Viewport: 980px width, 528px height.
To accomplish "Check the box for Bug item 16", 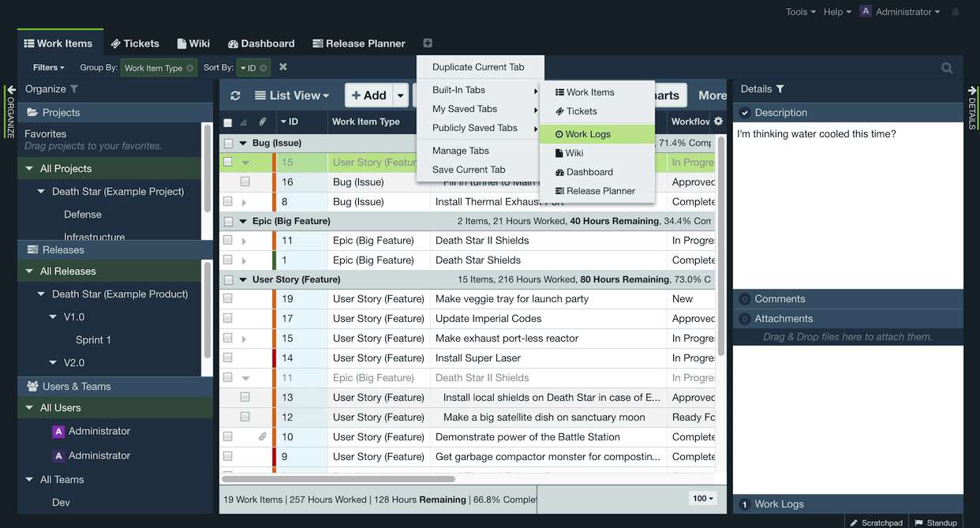I will (245, 182).
